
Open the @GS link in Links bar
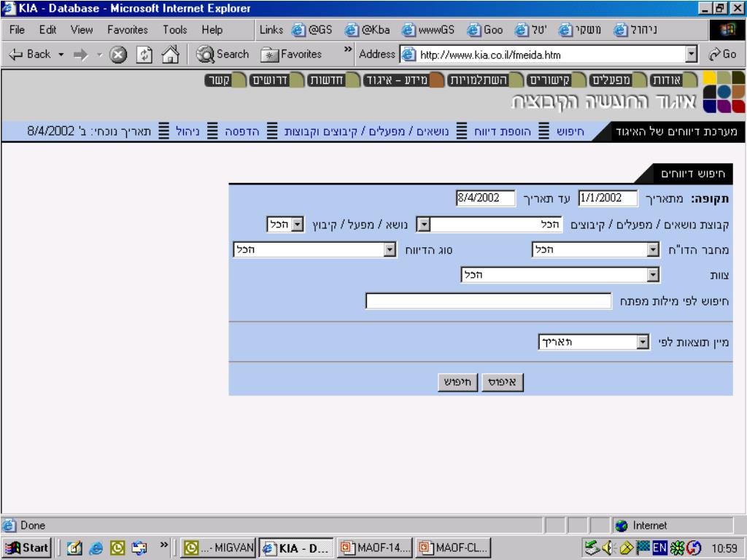tap(312, 29)
